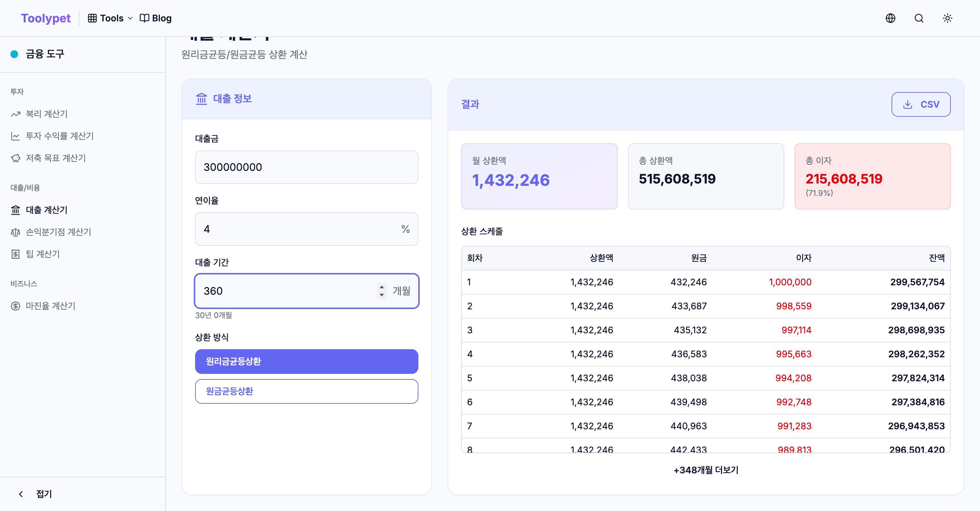Viewport: 980px width, 511px height.
Task: Go to 대출 계산기 sidebar item
Action: (46, 210)
